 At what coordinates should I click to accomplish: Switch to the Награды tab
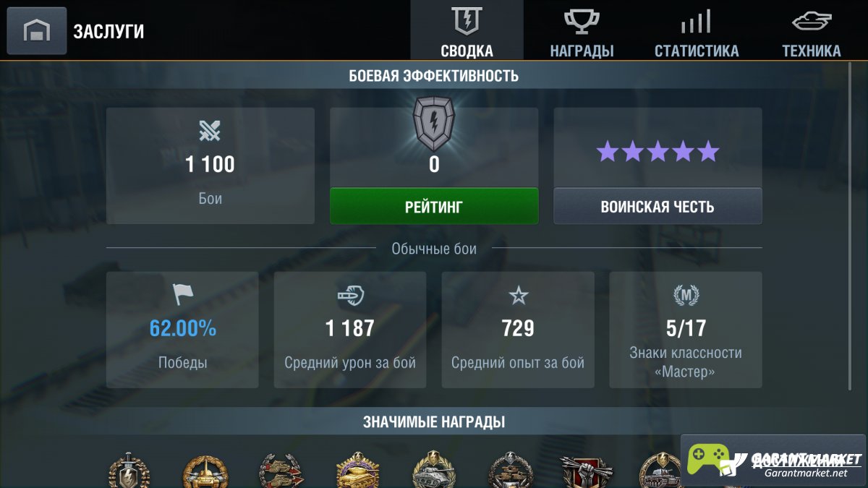coord(582,30)
